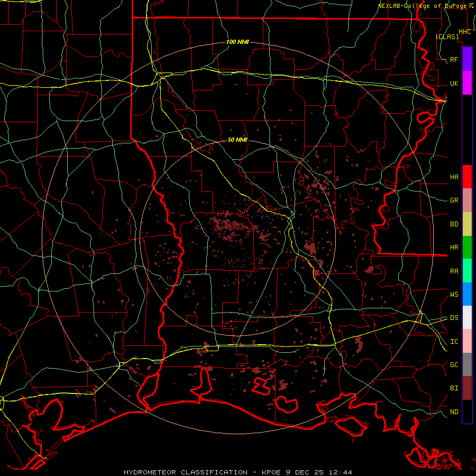Click the HR legend label
Viewport: 476px width, 476px height.
click(x=454, y=248)
